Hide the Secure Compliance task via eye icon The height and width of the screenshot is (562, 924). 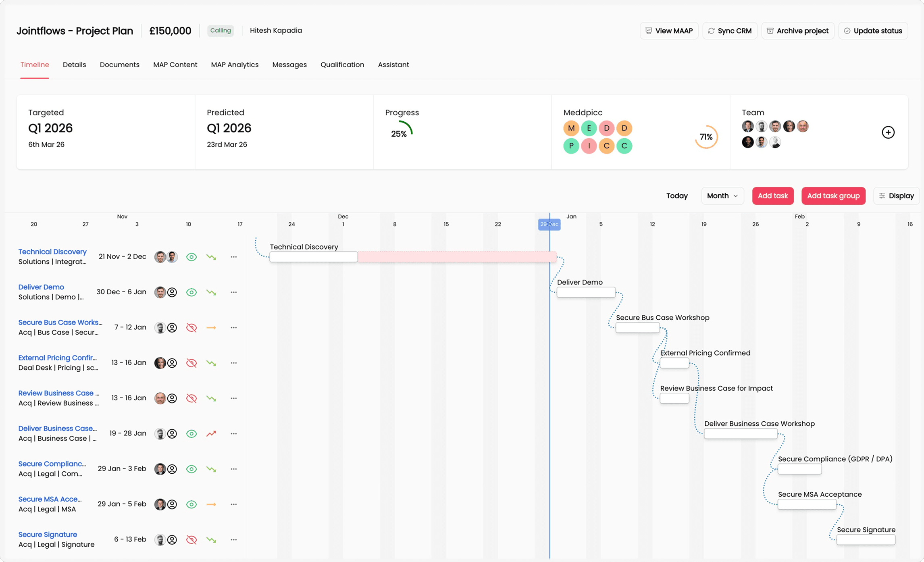click(x=191, y=469)
